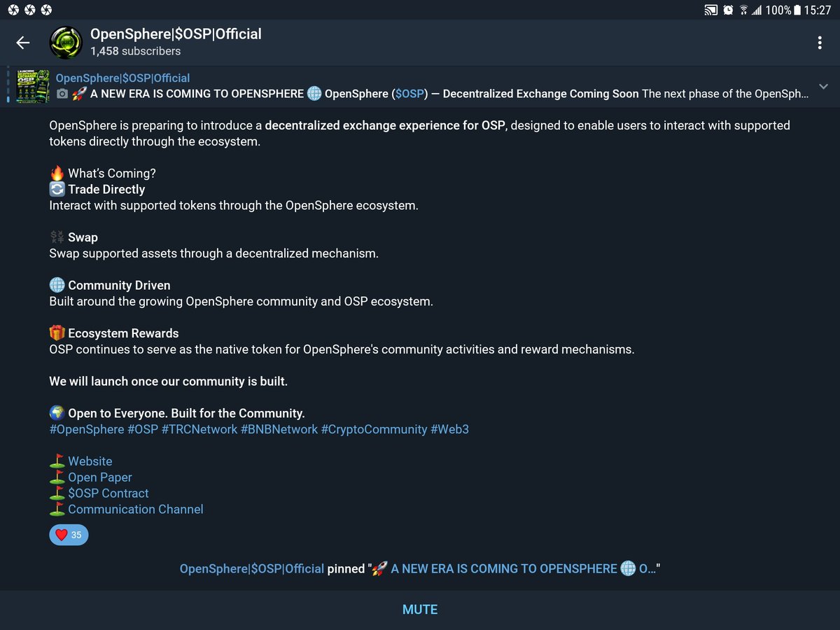Viewport: 840px width, 630px height.
Task: Tap the flag icon beside Website
Action: (x=57, y=461)
